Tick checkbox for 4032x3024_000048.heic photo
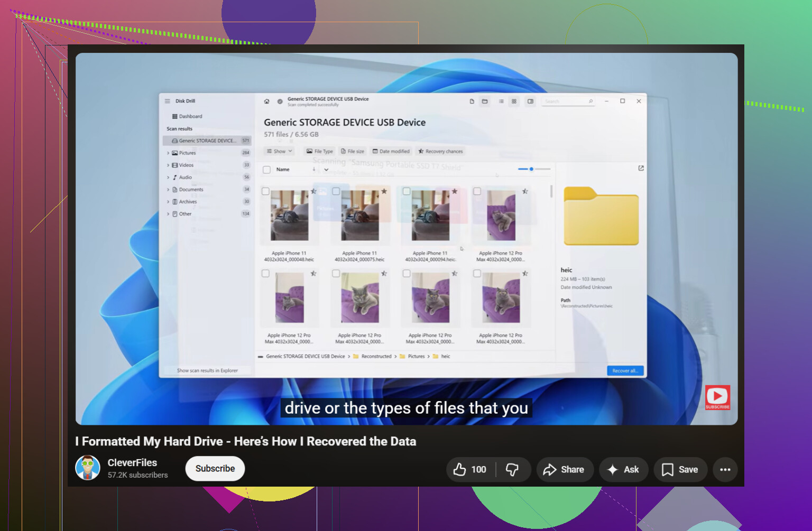 (x=265, y=191)
